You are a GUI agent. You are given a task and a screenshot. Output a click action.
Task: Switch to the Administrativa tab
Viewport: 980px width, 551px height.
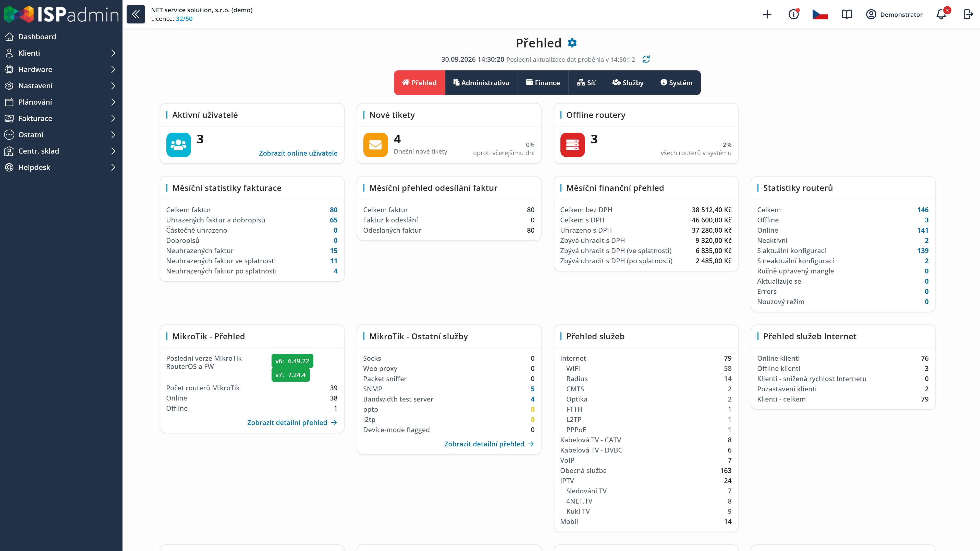(481, 82)
